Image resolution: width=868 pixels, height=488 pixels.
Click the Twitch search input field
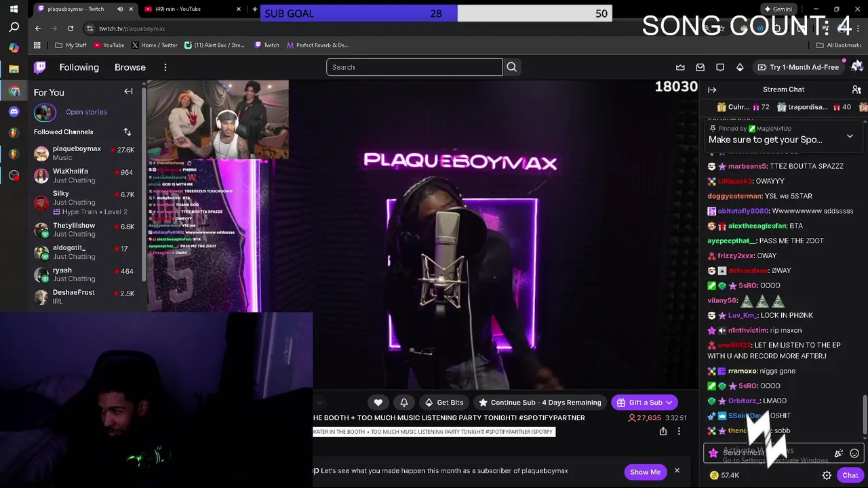(414, 67)
